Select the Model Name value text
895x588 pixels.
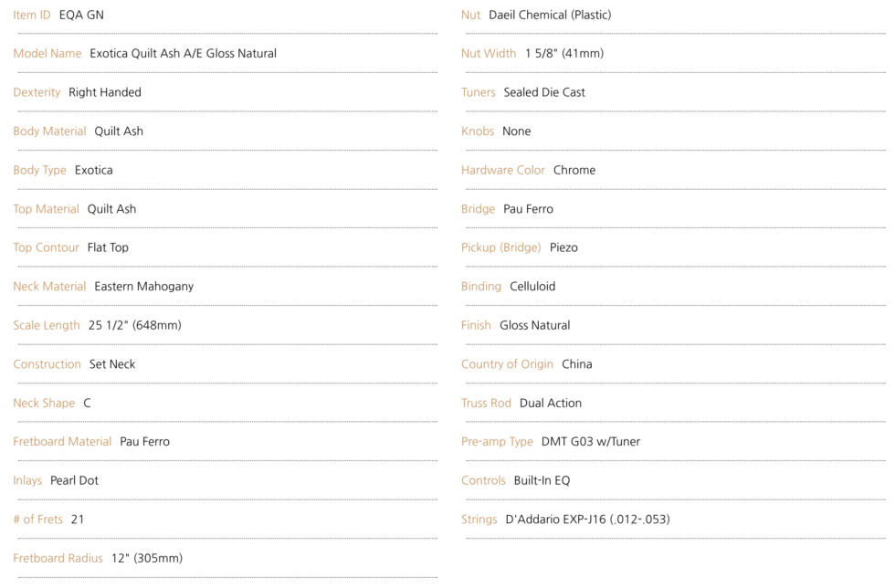click(x=183, y=53)
